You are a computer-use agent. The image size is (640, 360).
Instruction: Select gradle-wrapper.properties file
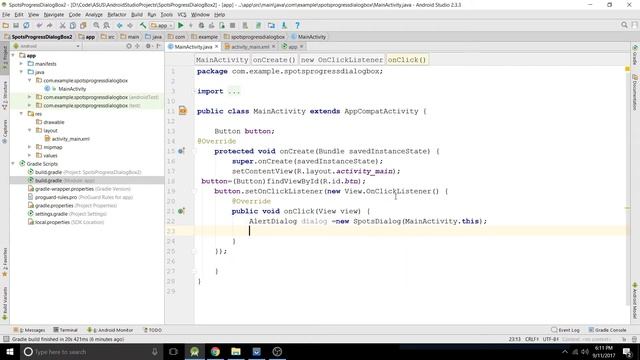pyautogui.click(x=79, y=189)
